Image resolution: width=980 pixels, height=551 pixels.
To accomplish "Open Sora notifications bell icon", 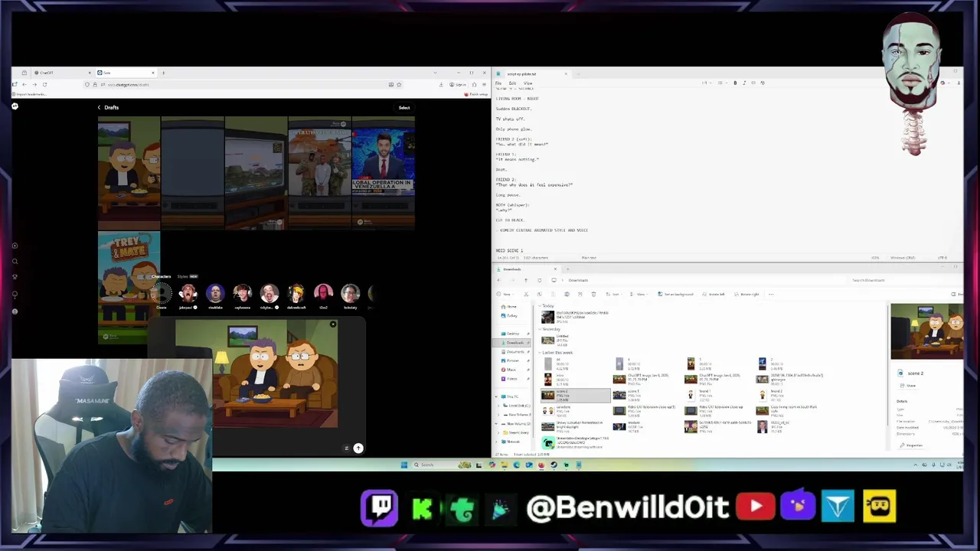I will (x=15, y=294).
